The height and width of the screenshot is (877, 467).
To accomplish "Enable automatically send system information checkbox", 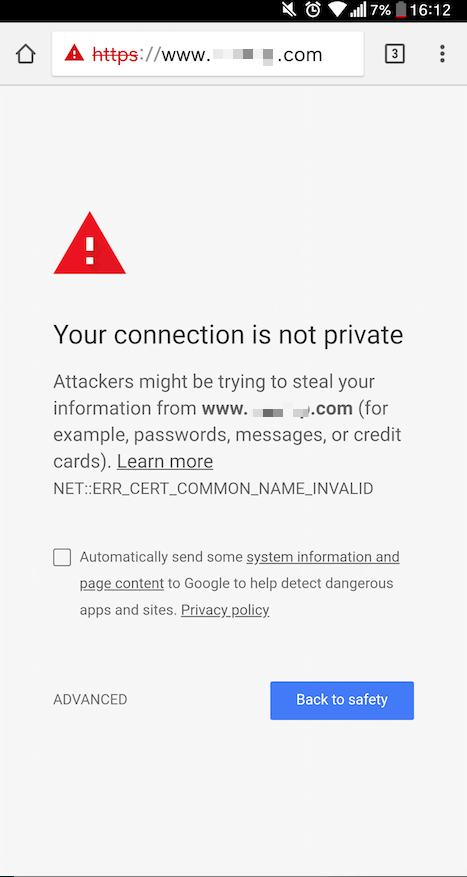I will tap(62, 557).
